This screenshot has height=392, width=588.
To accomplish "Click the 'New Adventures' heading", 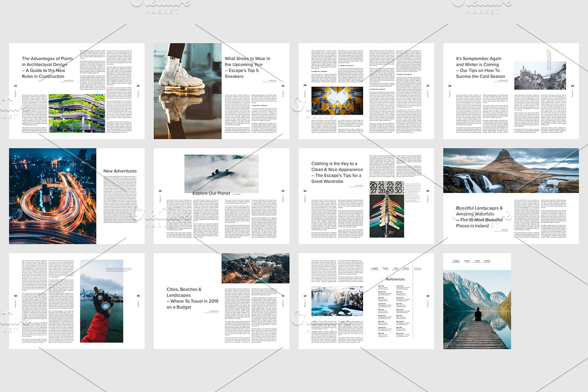I will (x=120, y=171).
